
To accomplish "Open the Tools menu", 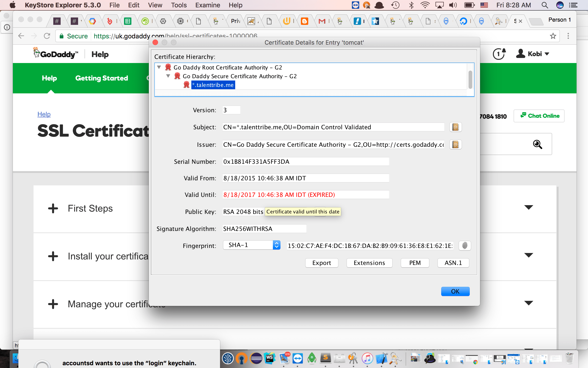I will click(179, 5).
